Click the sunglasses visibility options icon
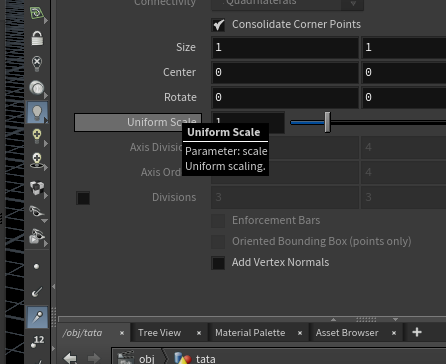Image resolution: width=446 pixels, height=364 pixels. pos(37,212)
